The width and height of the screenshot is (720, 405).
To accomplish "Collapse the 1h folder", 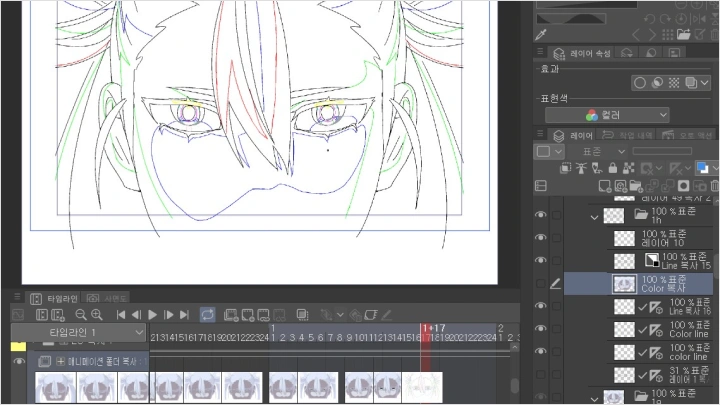I will [594, 217].
